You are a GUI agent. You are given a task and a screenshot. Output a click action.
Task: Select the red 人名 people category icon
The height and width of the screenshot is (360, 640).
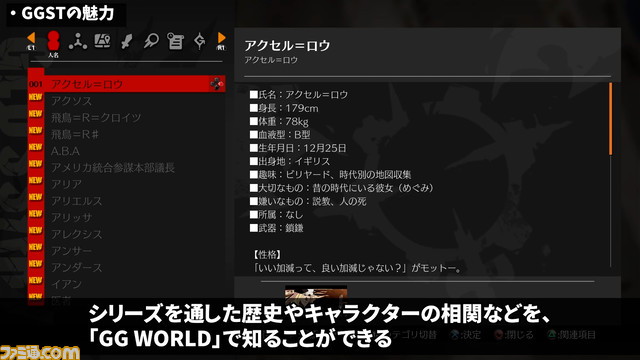click(53, 41)
